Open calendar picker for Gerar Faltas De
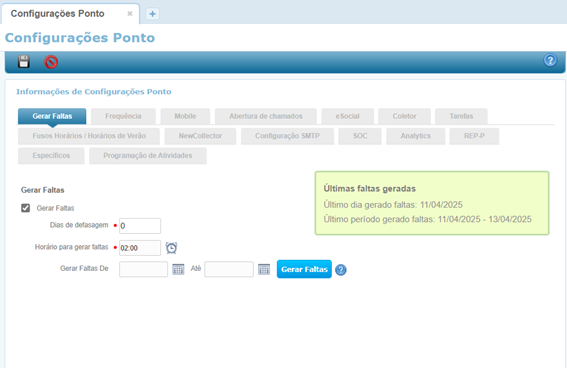The height and width of the screenshot is (368, 567). [x=178, y=269]
